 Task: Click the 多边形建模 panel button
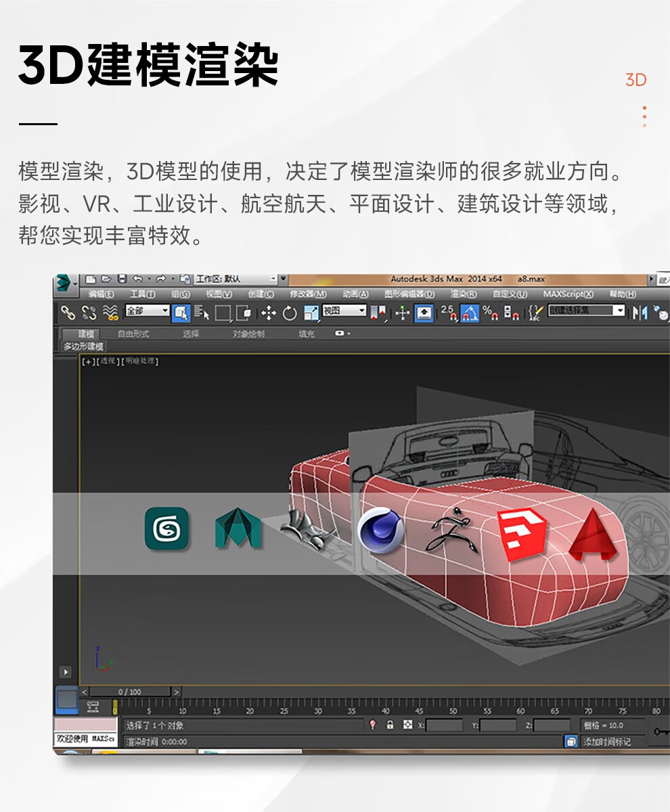click(84, 346)
